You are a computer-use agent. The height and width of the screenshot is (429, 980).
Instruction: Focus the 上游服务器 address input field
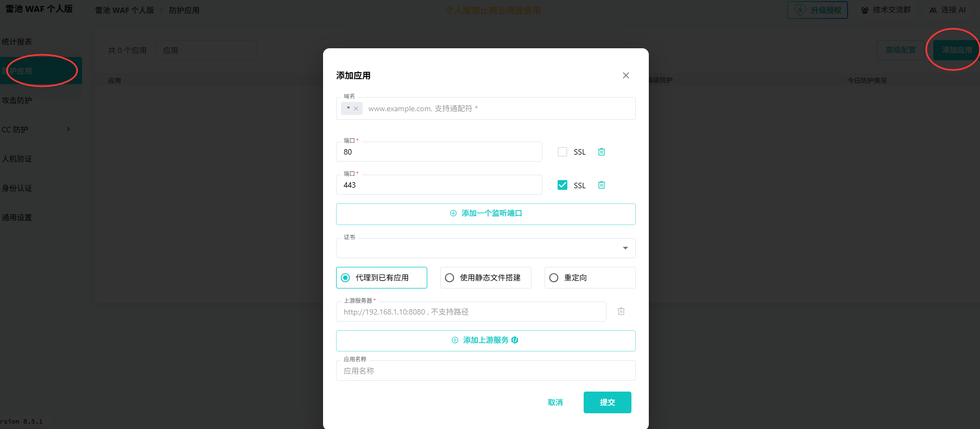coord(471,312)
